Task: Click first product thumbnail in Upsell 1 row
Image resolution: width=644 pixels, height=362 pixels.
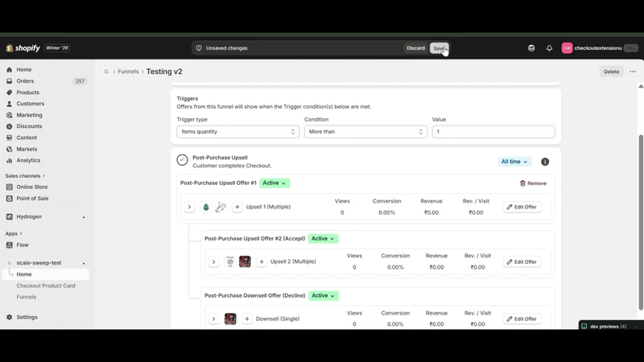Action: (206, 207)
